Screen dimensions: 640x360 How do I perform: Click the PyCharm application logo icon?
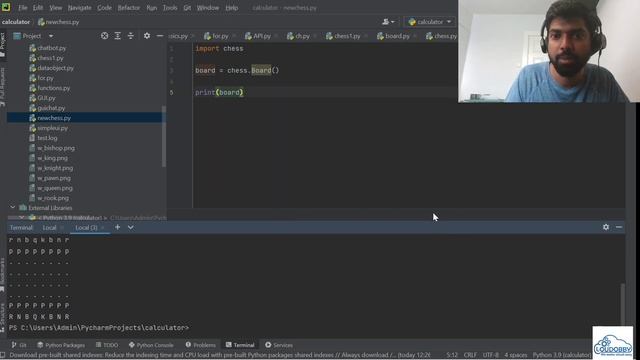pos(6,7)
